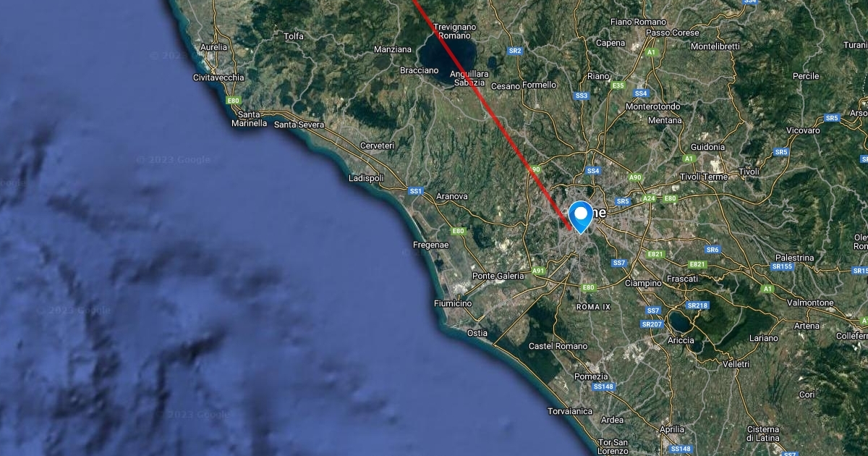Click the blue location pin over Rome
Screen dimensions: 868x456
tap(580, 216)
